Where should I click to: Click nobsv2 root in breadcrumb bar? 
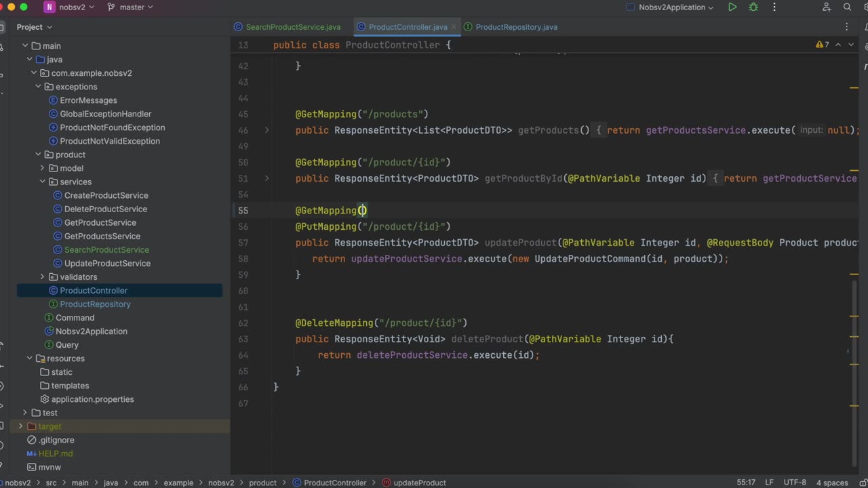(18, 483)
